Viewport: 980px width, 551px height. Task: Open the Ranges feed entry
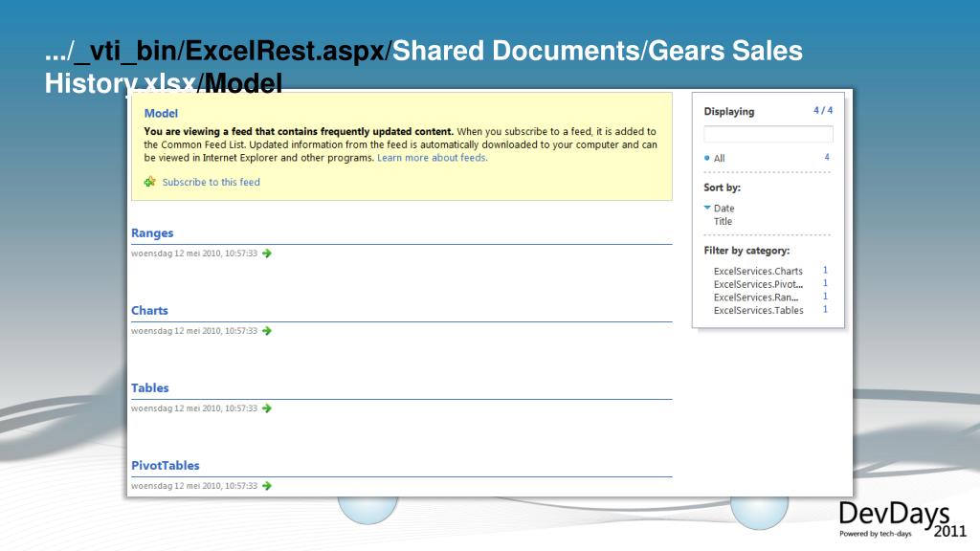pyautogui.click(x=151, y=232)
